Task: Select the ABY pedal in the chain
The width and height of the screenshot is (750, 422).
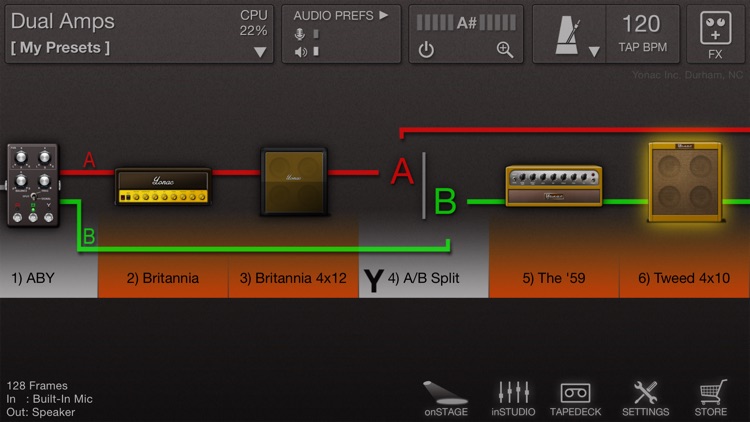Action: (33, 185)
